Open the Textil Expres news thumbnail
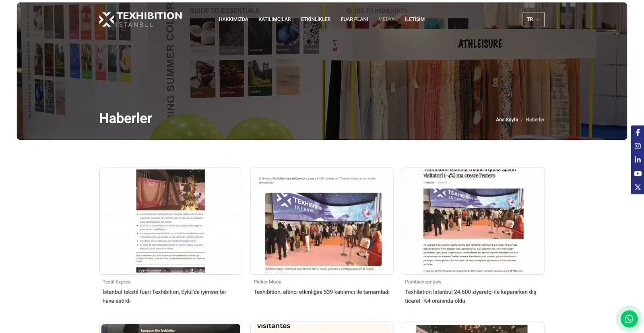The width and height of the screenshot is (644, 333). point(171,221)
